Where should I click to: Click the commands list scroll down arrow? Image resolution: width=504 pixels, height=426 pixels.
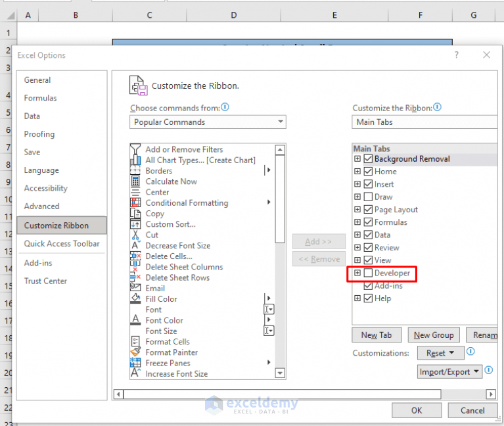[281, 373]
